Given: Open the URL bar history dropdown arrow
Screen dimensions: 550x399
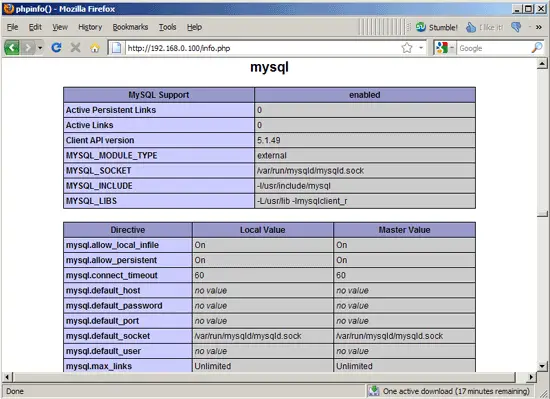Looking at the screenshot, I should [421, 48].
